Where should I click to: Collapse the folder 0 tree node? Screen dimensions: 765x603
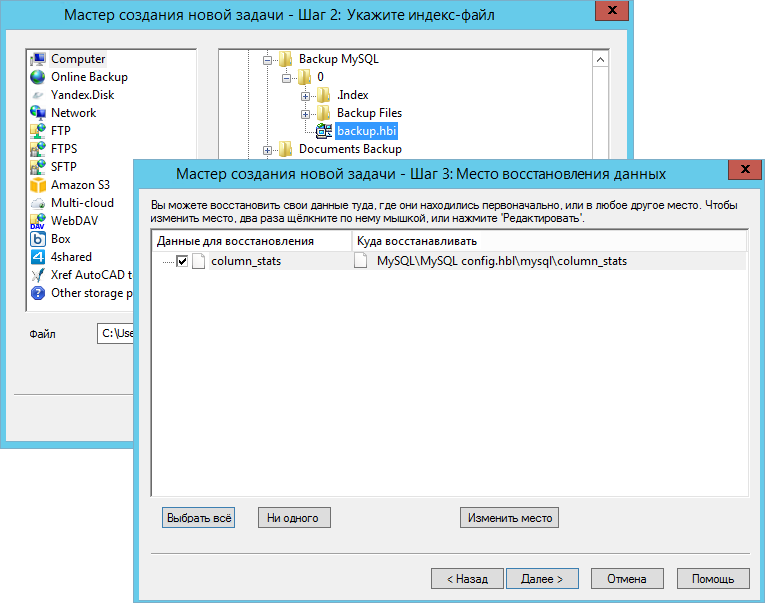pos(286,78)
